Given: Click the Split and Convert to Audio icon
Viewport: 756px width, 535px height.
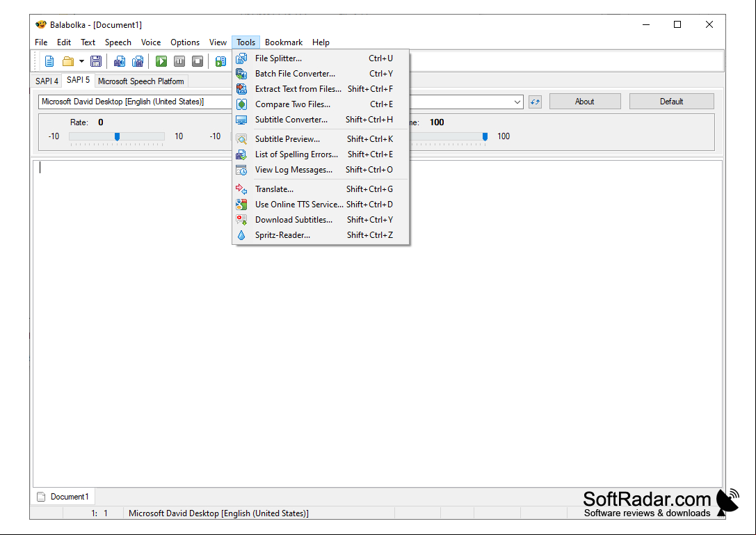Looking at the screenshot, I should click(138, 61).
